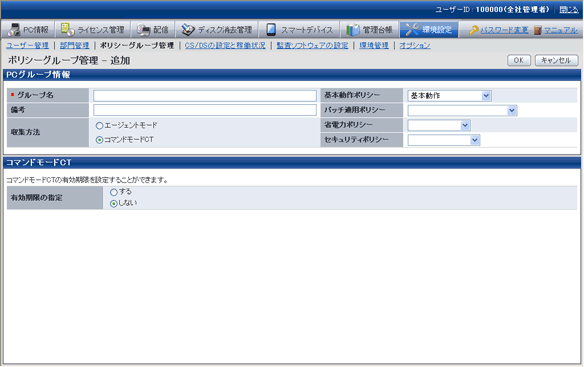Click the PC情報 computer icon
Viewport: 584px width, 367px height.
pyautogui.click(x=14, y=29)
